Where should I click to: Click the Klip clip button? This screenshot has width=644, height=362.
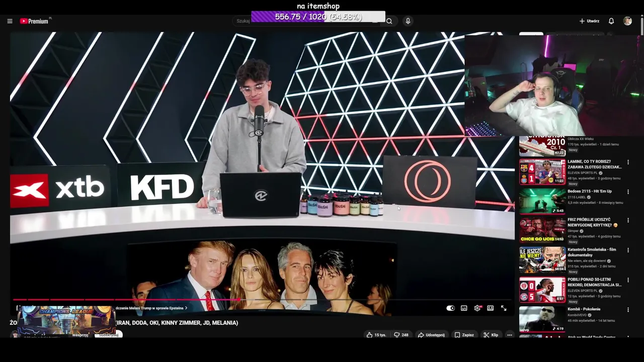[491, 335]
